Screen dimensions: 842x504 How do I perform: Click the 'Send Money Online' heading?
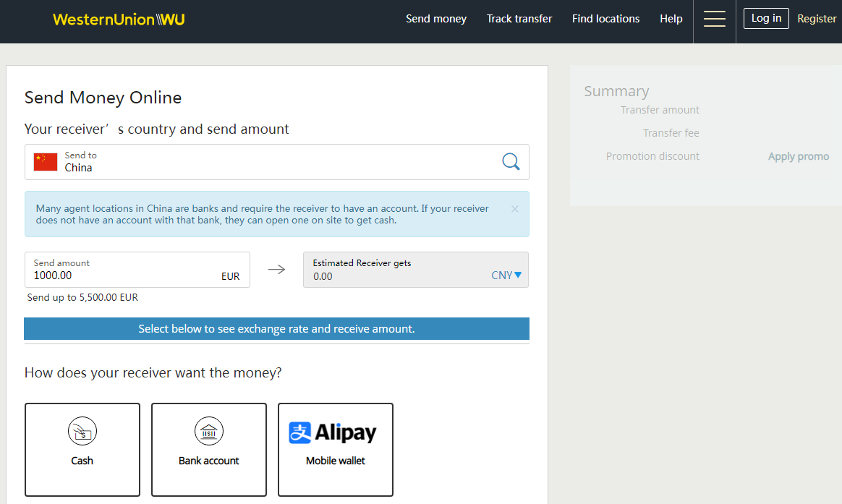coord(103,98)
